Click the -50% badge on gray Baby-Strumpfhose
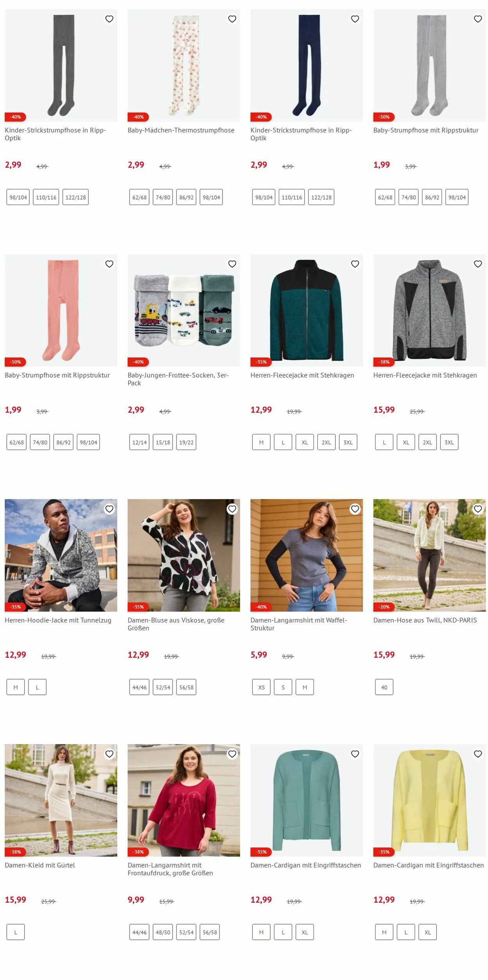Image resolution: width=488 pixels, height=980 pixels. [x=384, y=117]
